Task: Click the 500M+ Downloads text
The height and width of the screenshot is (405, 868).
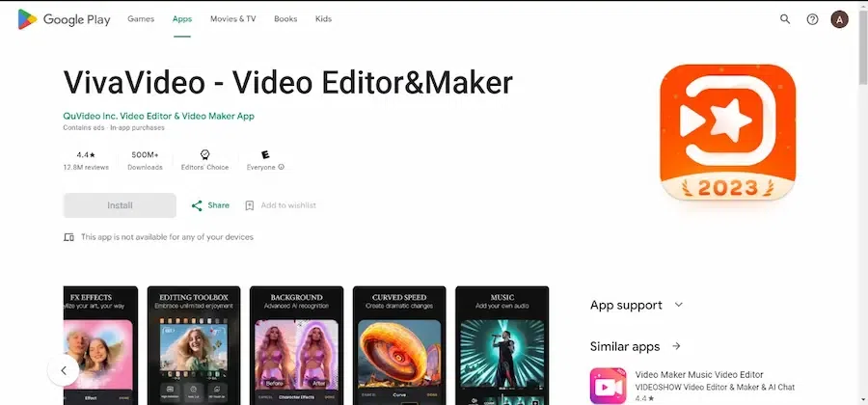Action: [145, 160]
